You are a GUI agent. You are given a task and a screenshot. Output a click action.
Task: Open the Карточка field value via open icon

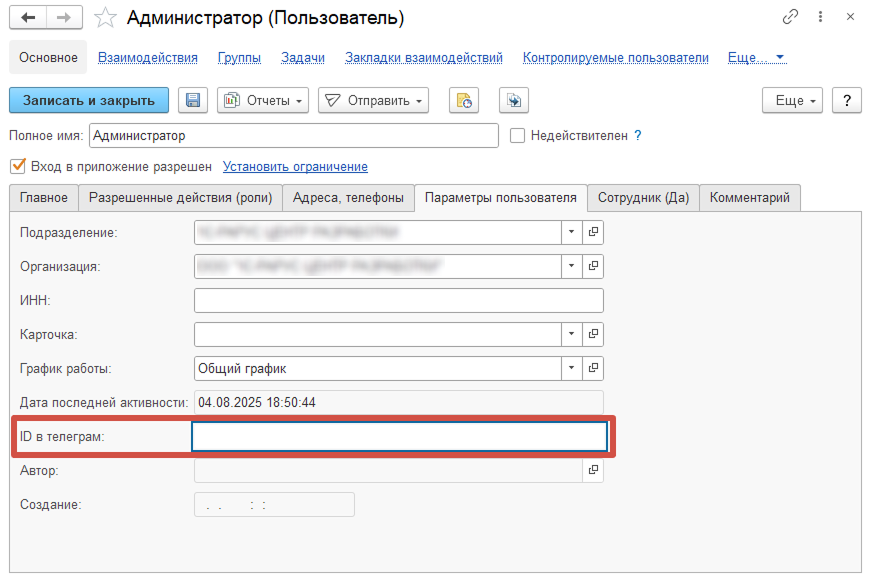593,334
